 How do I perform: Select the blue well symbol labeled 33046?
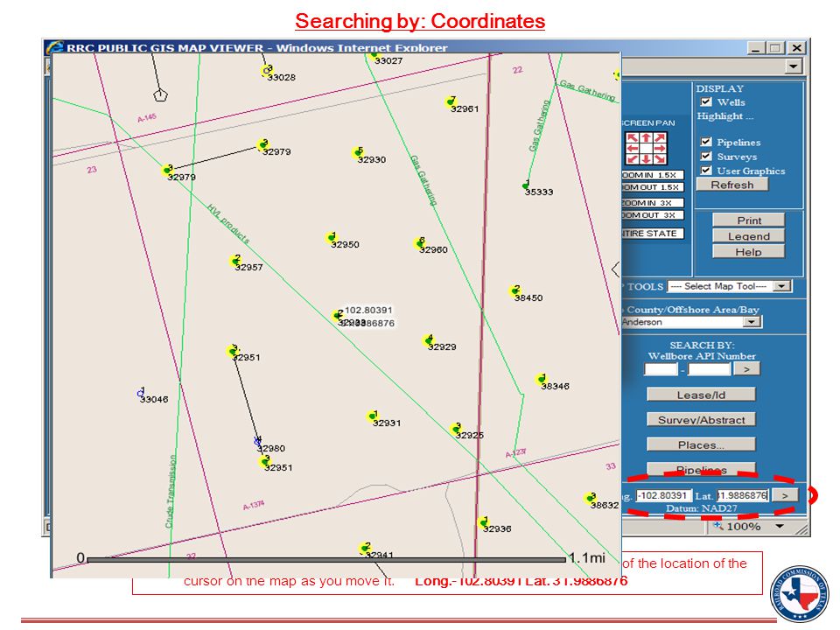coord(141,393)
